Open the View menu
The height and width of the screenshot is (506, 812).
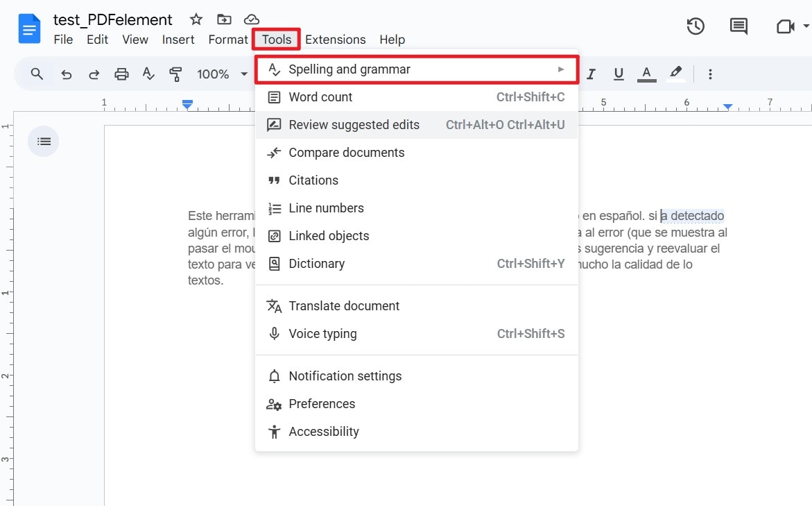tap(135, 40)
